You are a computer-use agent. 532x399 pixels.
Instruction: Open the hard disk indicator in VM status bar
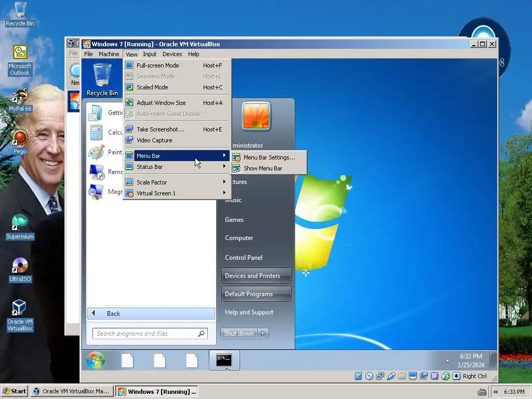[x=358, y=376]
